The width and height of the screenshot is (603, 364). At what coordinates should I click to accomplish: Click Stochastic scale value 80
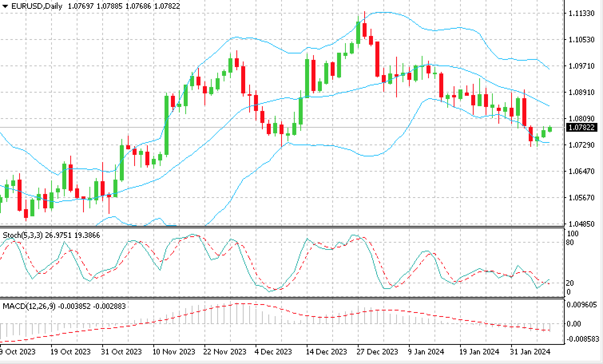click(570, 243)
